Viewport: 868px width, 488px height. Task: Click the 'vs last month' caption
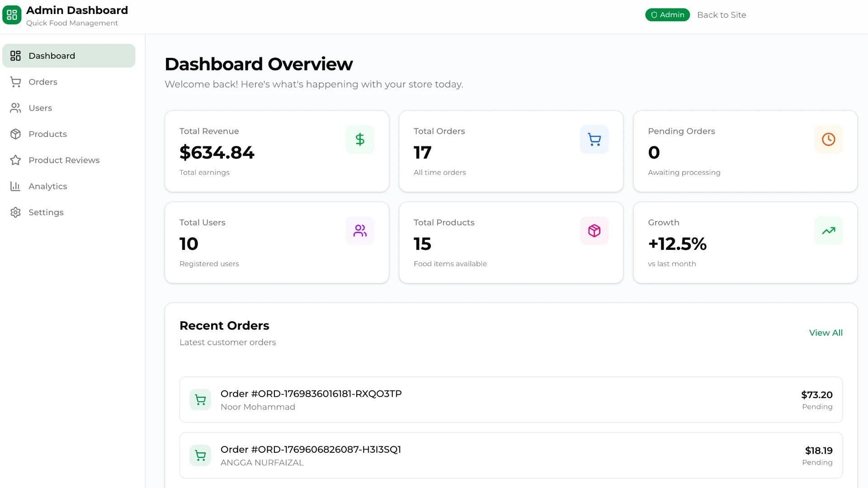pyautogui.click(x=672, y=263)
